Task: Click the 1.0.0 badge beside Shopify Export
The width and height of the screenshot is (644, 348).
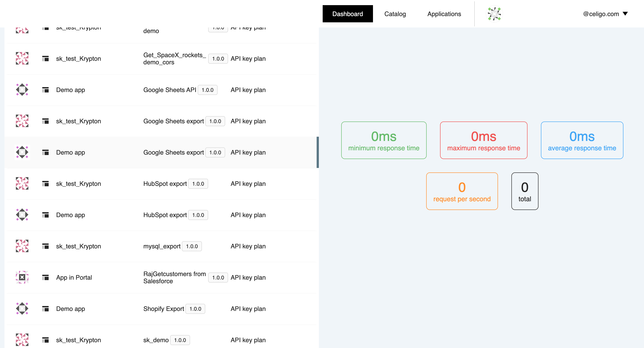Action: [195, 308]
